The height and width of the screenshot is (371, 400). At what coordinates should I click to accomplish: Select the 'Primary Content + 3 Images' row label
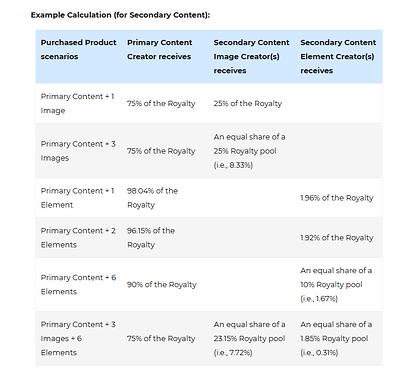point(78,151)
